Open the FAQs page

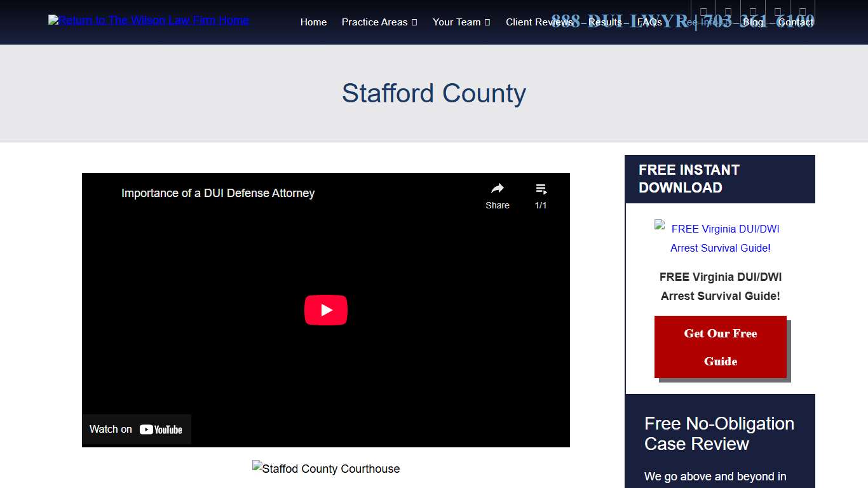[649, 22]
